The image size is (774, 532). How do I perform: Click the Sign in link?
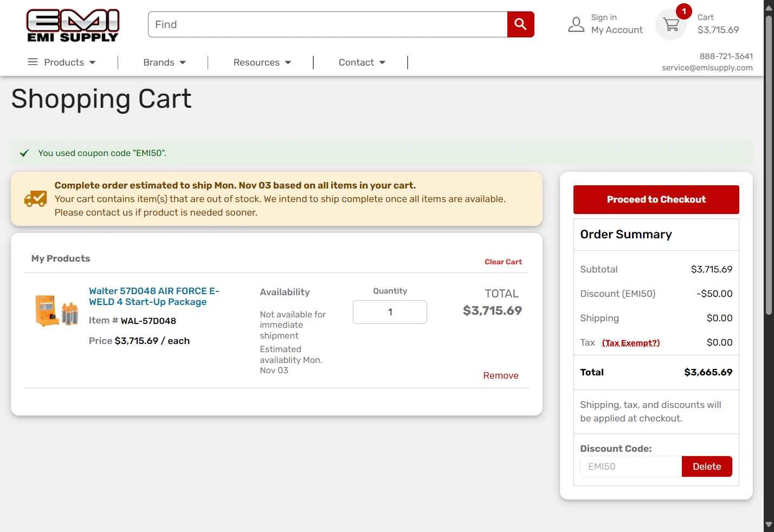click(x=604, y=17)
